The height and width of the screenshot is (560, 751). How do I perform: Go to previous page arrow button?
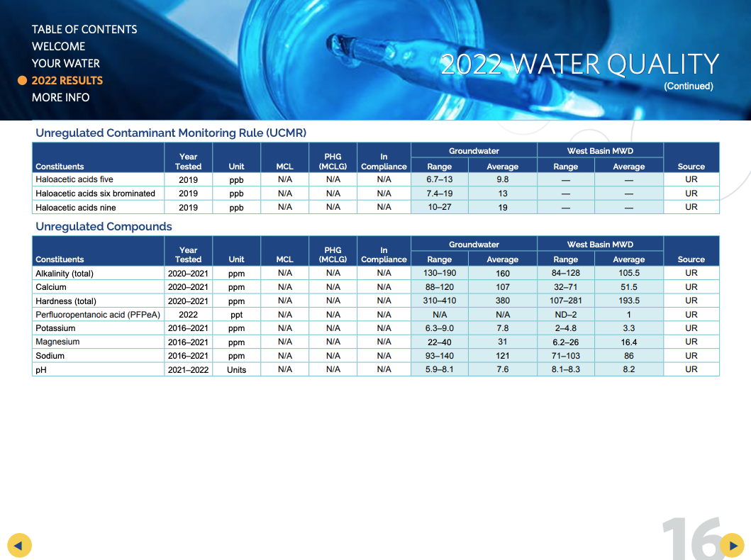19,546
